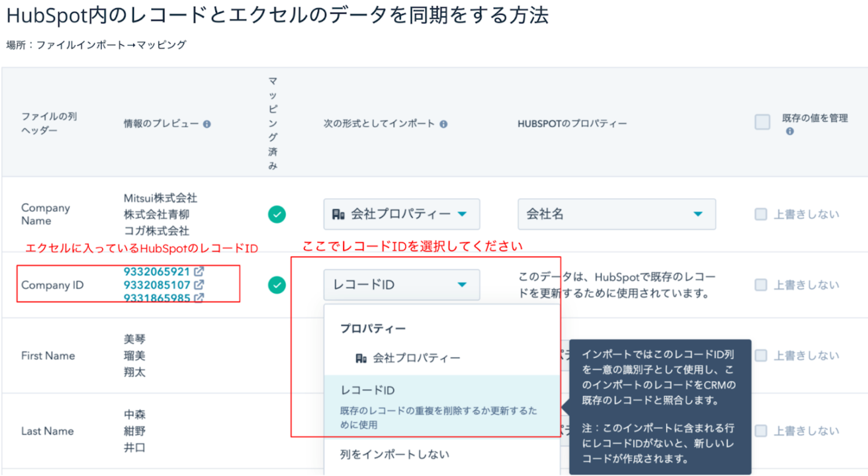Image resolution: width=868 pixels, height=476 pixels.
Task: Toggle 既存の値を管理 header checkbox
Action: click(x=762, y=122)
